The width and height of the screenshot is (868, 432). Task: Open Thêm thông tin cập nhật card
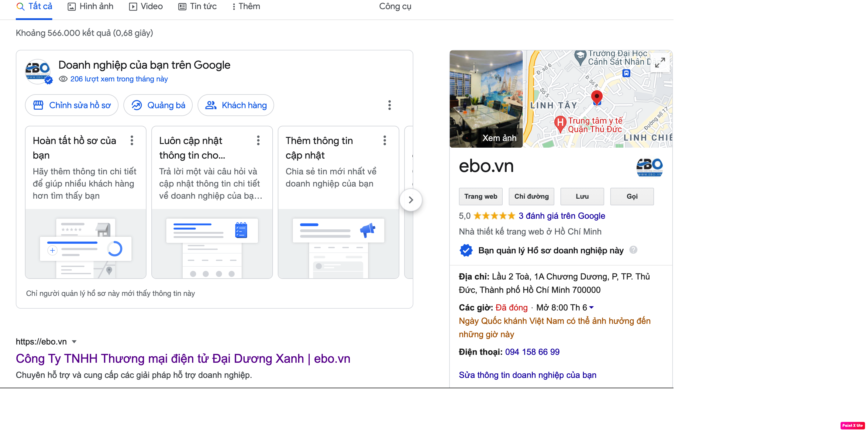coord(338,202)
